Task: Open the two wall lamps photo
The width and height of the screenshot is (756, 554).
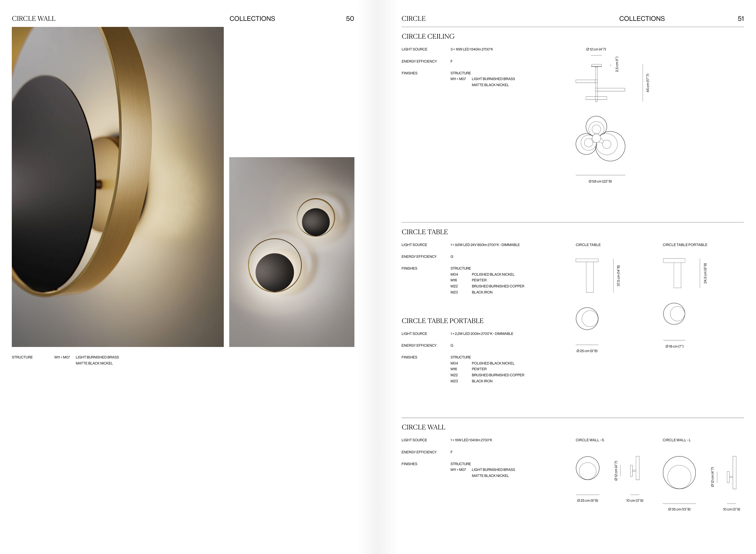Action: (291, 252)
